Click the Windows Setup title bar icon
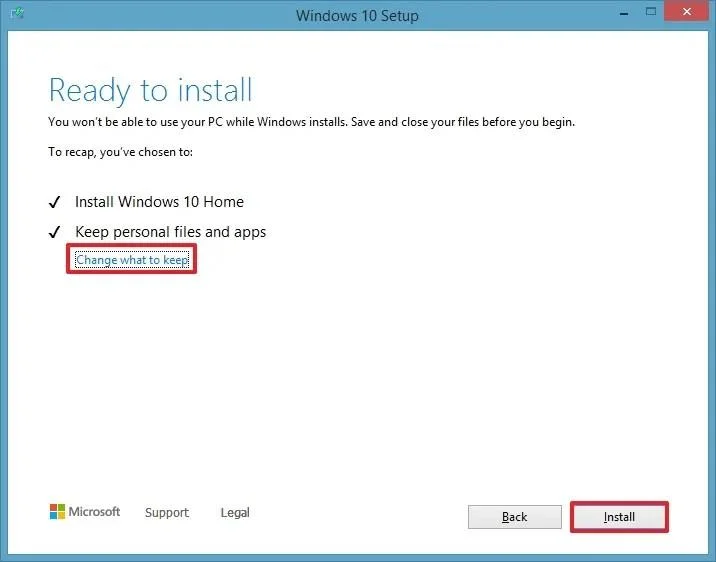716x562 pixels. coord(17,13)
